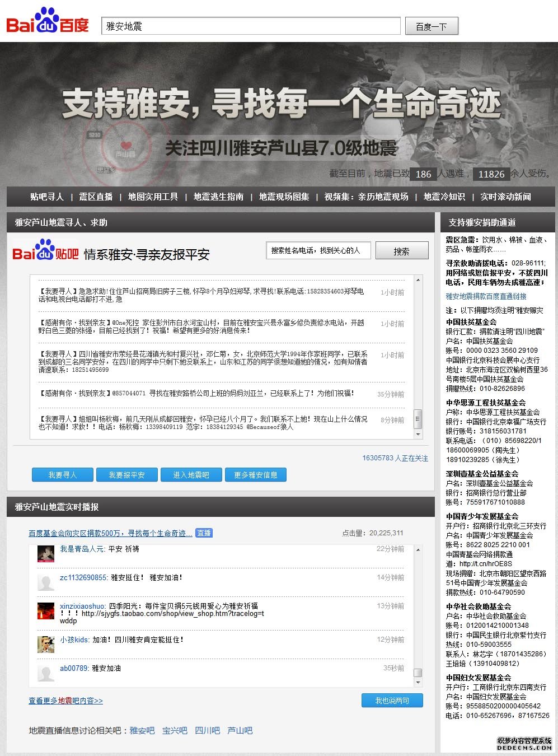Viewport: 558px width, 756px height.
Task: Open 震区直播 navigation item
Action: (x=96, y=197)
